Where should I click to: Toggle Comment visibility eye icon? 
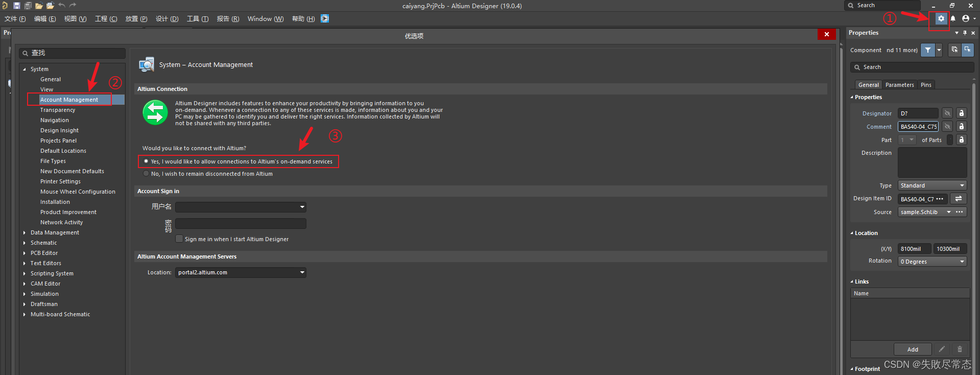point(947,126)
